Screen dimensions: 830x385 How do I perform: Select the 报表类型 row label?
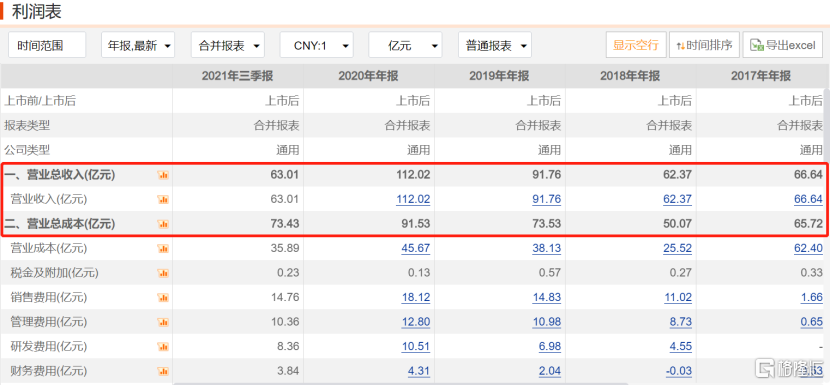[27, 126]
